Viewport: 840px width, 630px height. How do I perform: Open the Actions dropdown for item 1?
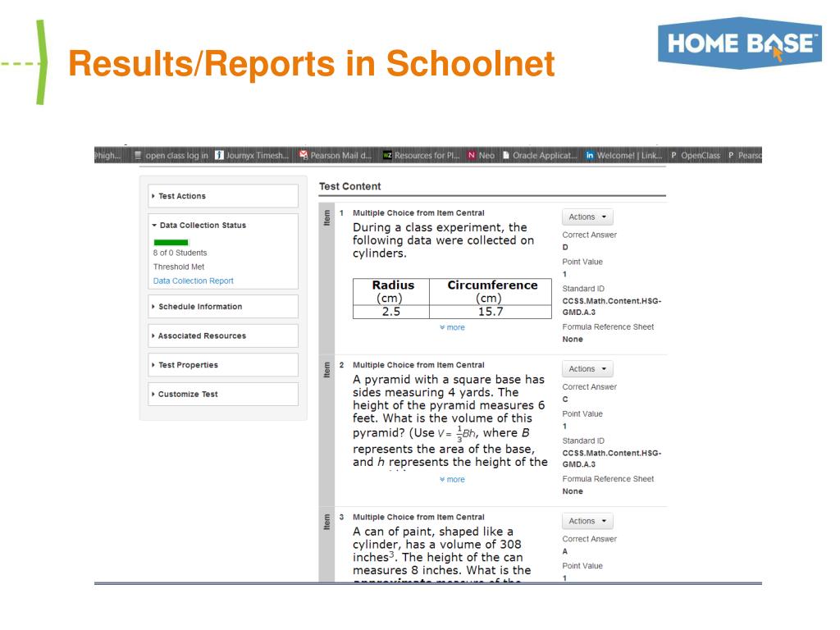(587, 217)
